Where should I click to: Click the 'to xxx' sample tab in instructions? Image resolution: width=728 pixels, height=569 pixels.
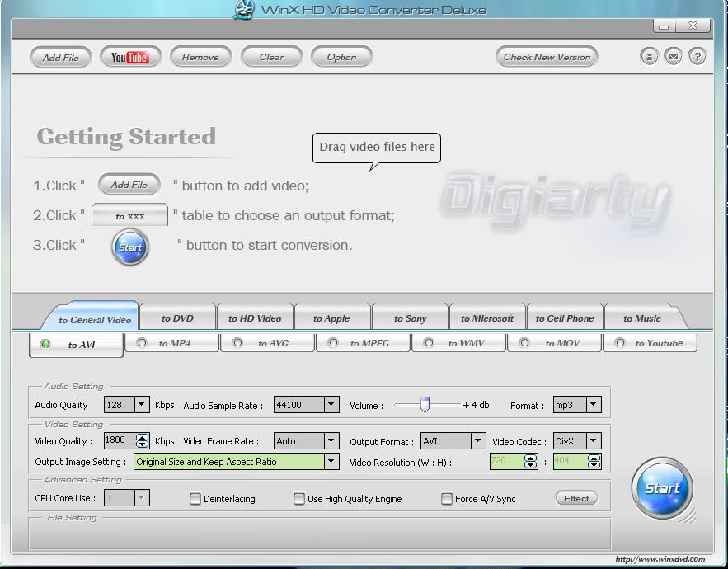point(130,215)
